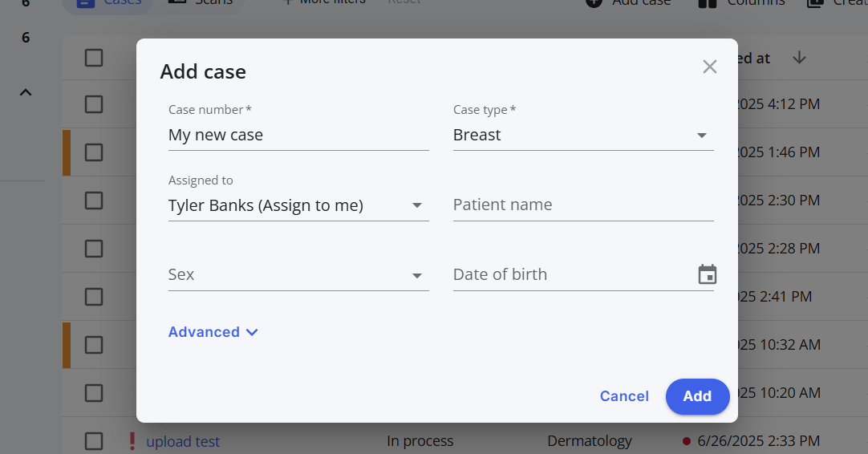
Task: Open the Sex dropdown
Action: pyautogui.click(x=298, y=274)
